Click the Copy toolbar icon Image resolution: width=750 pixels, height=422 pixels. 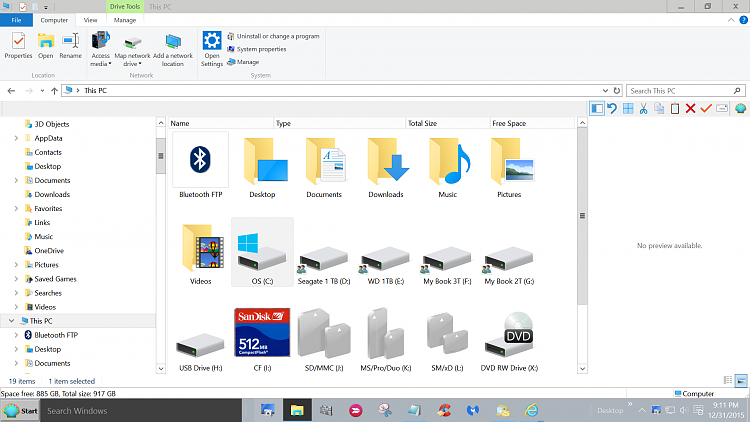[659, 109]
